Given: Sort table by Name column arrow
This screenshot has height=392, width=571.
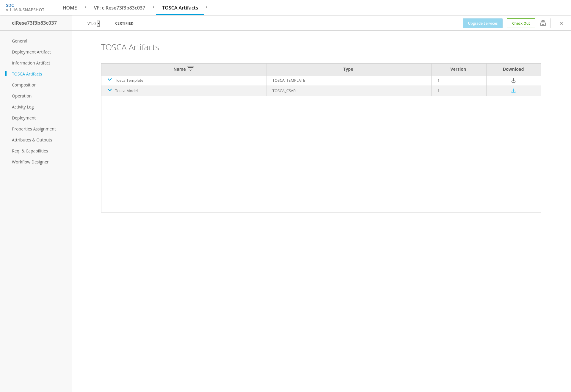Looking at the screenshot, I should [x=191, y=69].
